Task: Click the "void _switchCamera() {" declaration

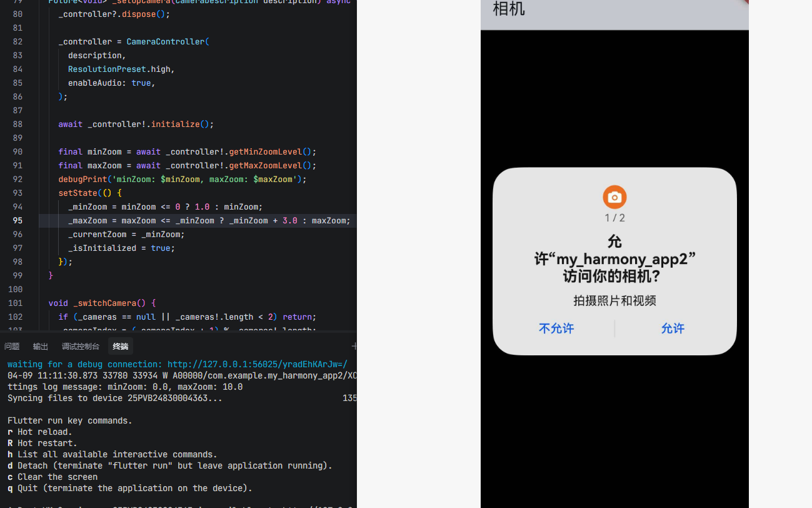Action: coord(102,303)
